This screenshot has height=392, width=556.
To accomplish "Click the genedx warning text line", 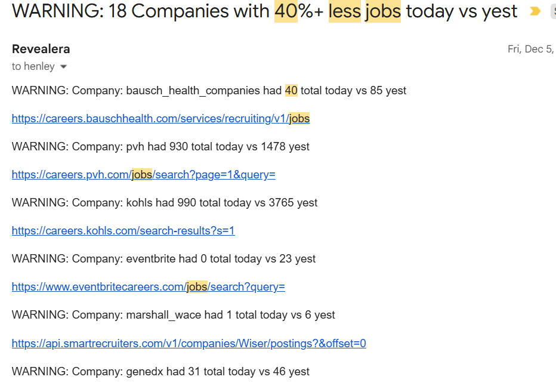I will pyautogui.click(x=160, y=372).
